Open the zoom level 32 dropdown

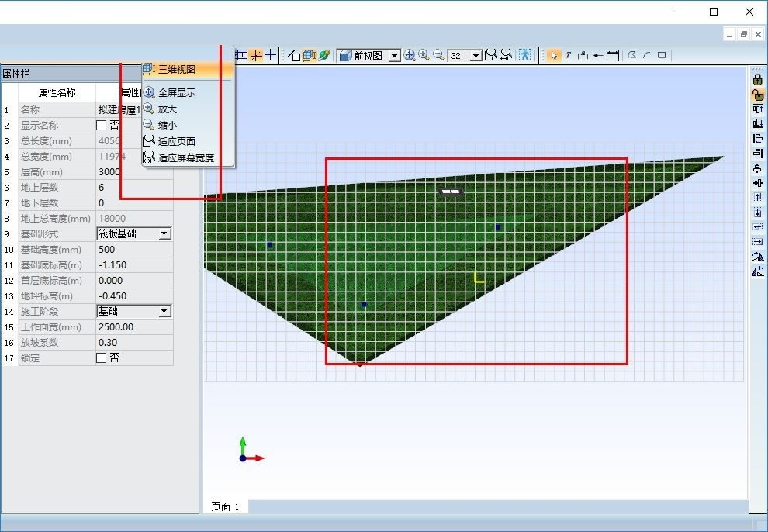476,56
